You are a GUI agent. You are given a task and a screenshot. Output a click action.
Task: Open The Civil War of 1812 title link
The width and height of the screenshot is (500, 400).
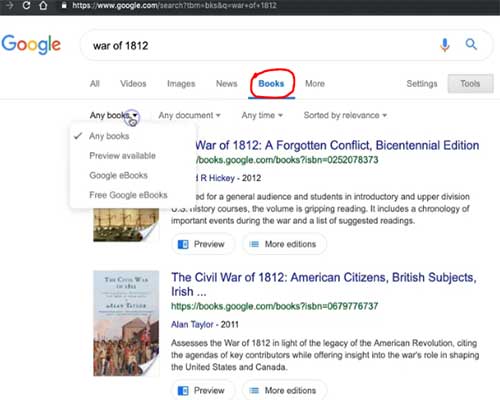pos(324,284)
